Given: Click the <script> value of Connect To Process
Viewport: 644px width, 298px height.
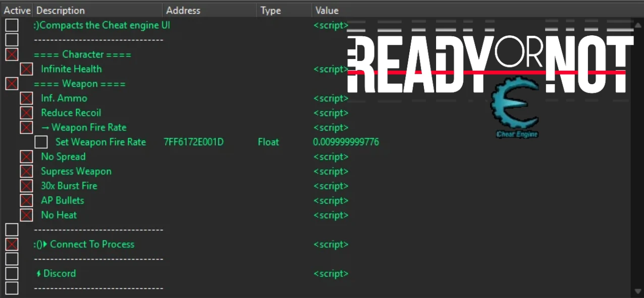Looking at the screenshot, I should point(331,245).
